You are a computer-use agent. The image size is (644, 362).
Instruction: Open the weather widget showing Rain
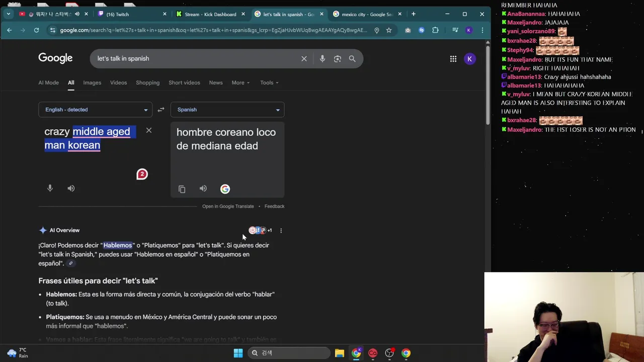click(17, 353)
